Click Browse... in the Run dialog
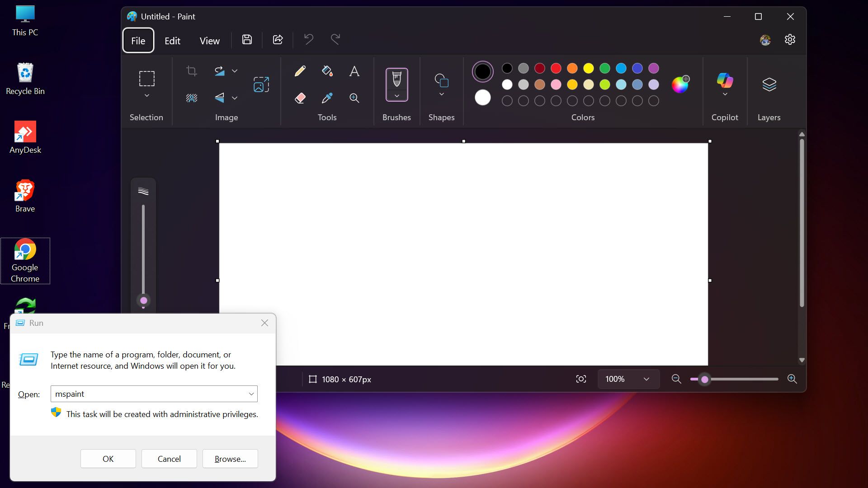Image resolution: width=868 pixels, height=488 pixels. (230, 459)
